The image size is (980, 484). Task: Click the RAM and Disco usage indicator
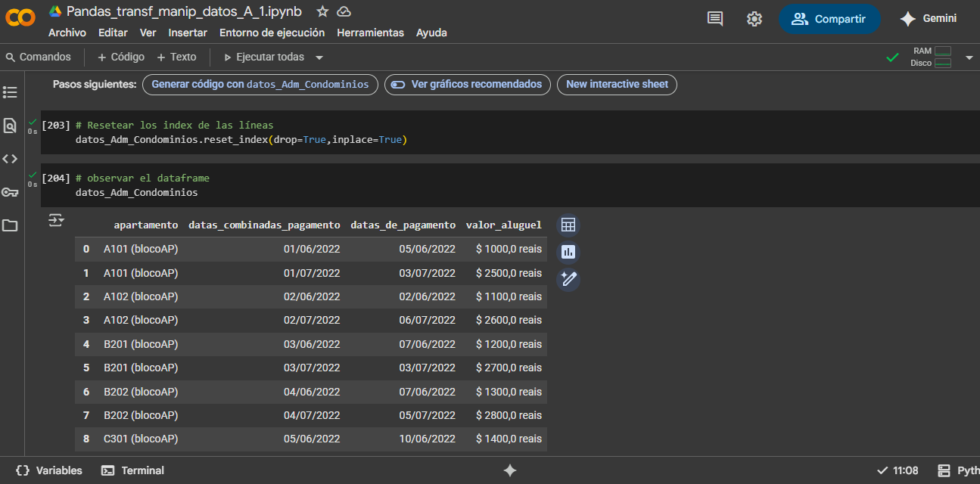tap(931, 57)
